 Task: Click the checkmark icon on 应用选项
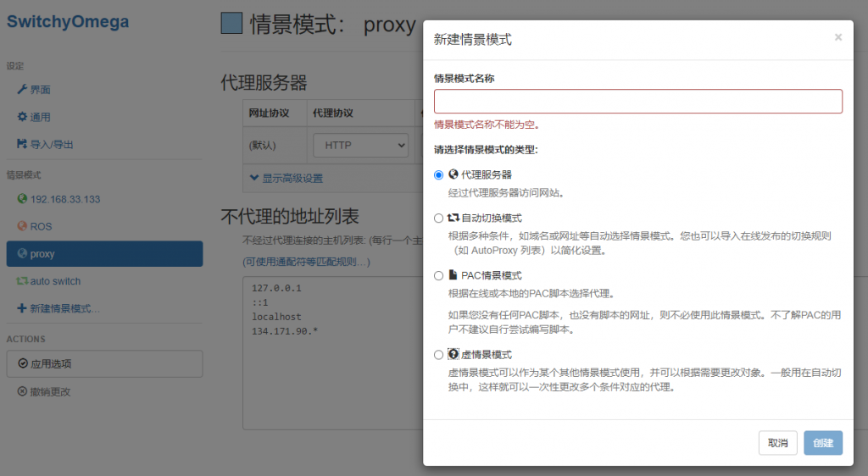[23, 363]
